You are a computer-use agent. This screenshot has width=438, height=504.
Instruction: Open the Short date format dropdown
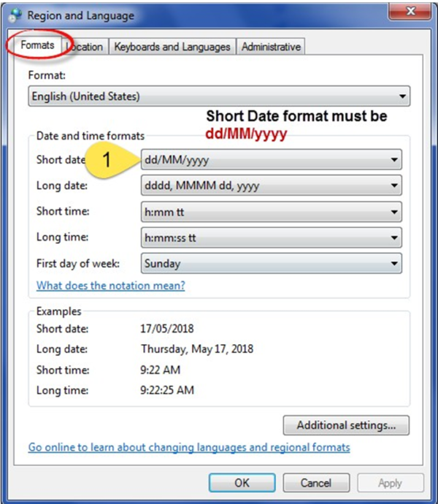(x=271, y=160)
